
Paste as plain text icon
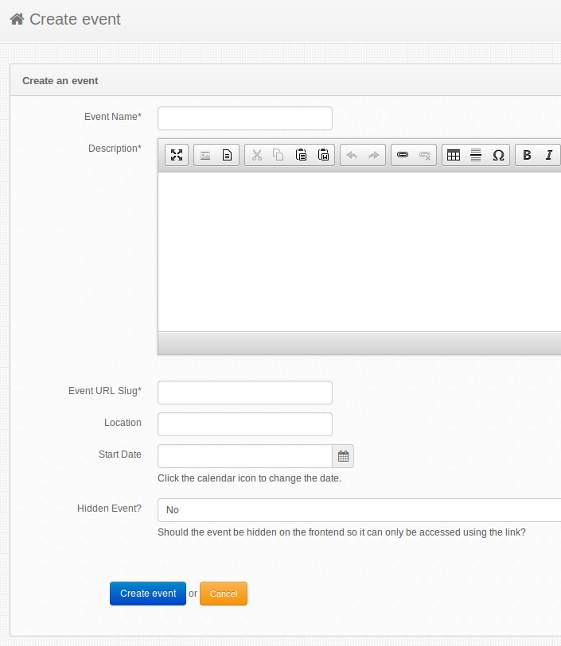(301, 155)
